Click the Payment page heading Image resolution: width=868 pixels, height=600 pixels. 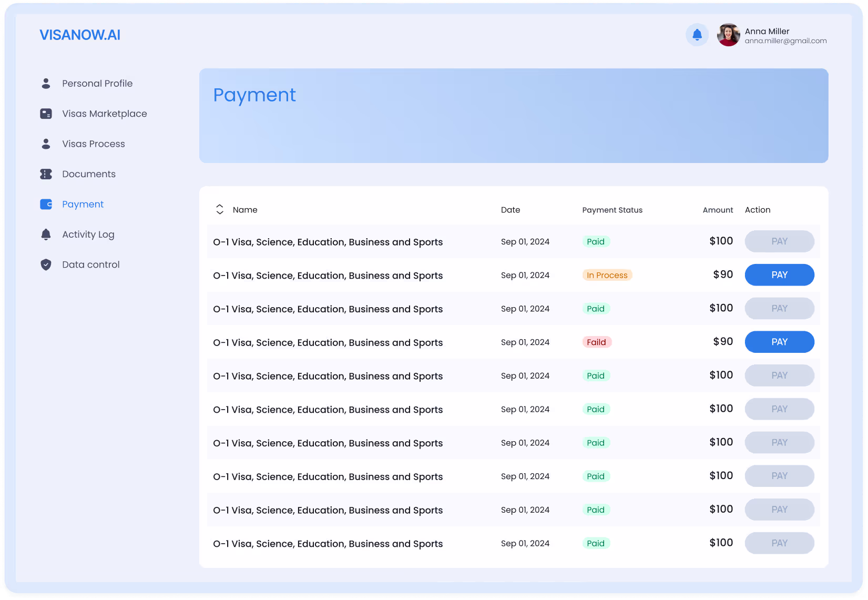point(254,95)
